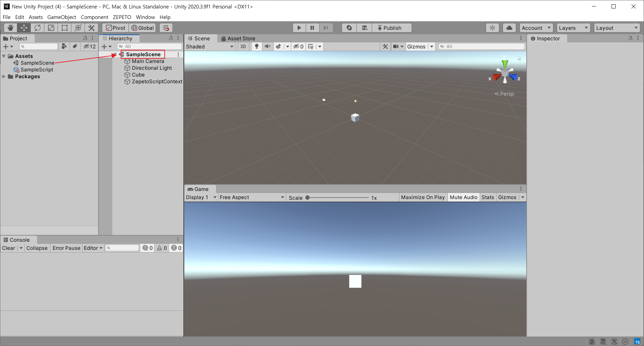This screenshot has height=346, width=644.
Task: Open Scene component tools icon
Action: (385, 46)
